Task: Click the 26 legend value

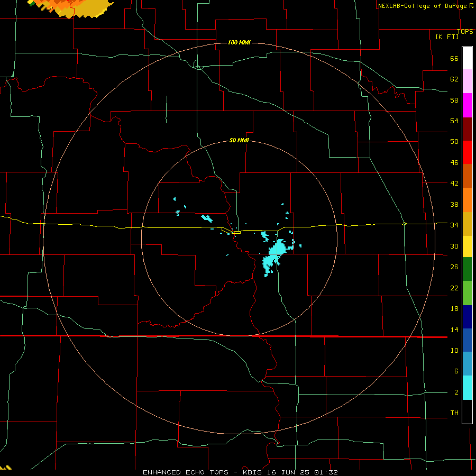Action: coord(454,267)
